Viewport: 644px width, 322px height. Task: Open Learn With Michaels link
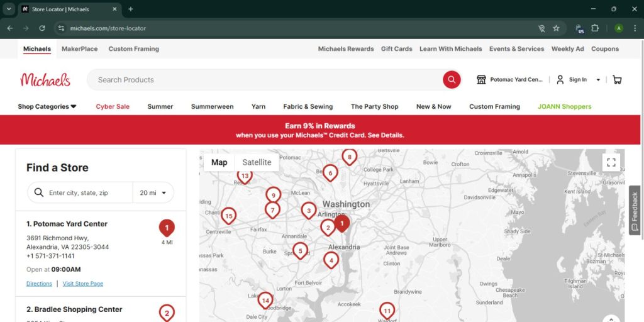(450, 49)
